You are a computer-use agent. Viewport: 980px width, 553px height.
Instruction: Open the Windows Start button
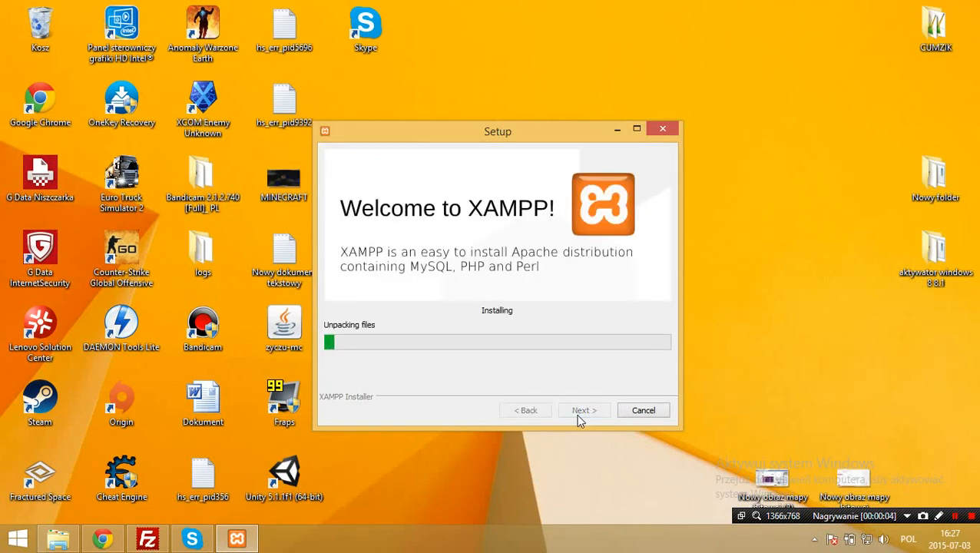[18, 539]
